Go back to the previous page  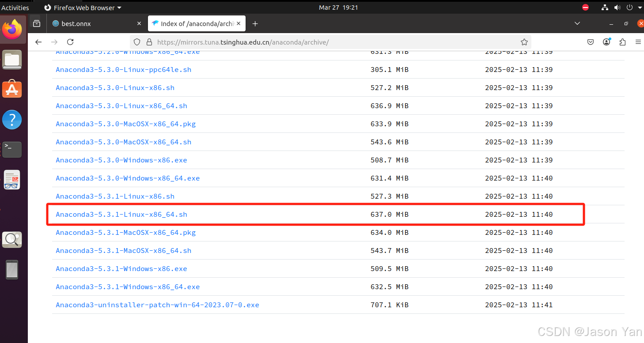point(38,42)
